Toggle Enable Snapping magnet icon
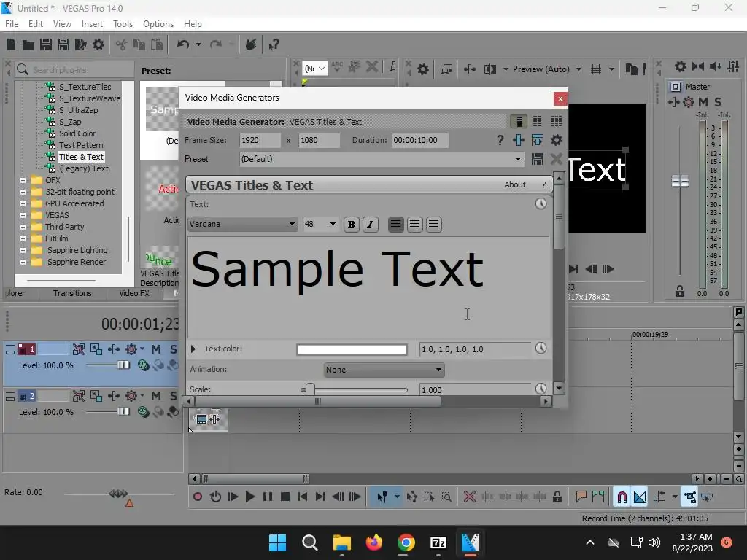This screenshot has height=560, width=747. (622, 497)
